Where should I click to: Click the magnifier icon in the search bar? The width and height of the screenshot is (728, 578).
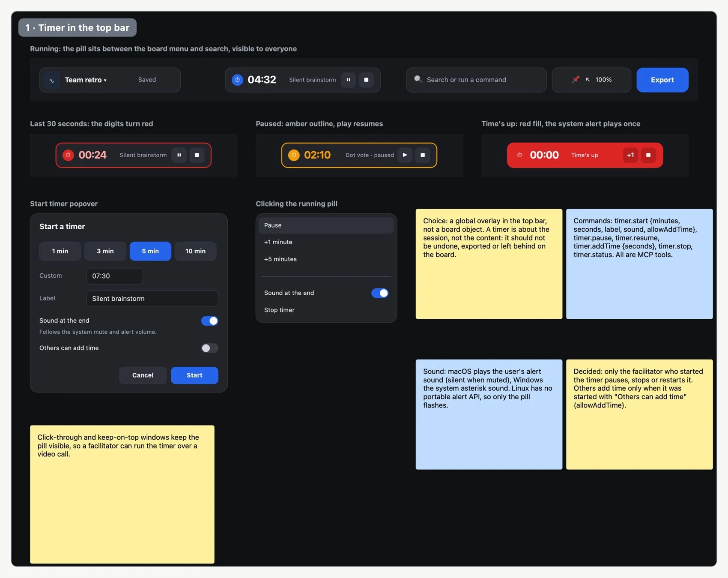click(418, 79)
